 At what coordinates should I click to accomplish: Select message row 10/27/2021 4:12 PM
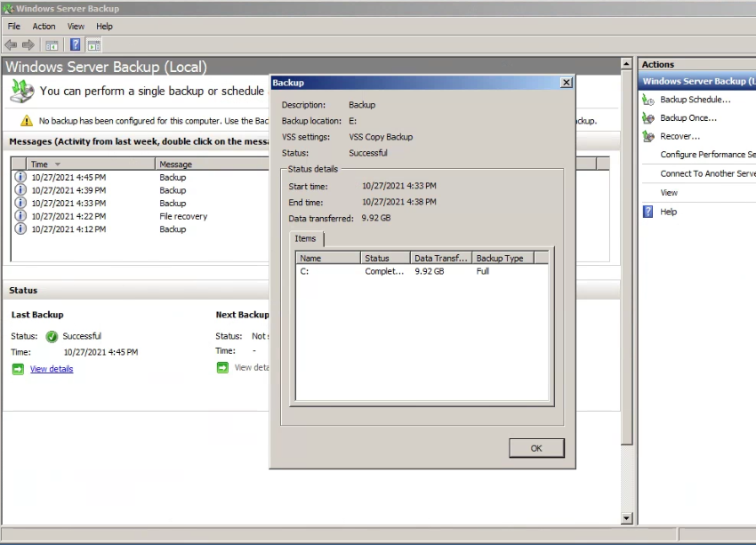point(141,229)
